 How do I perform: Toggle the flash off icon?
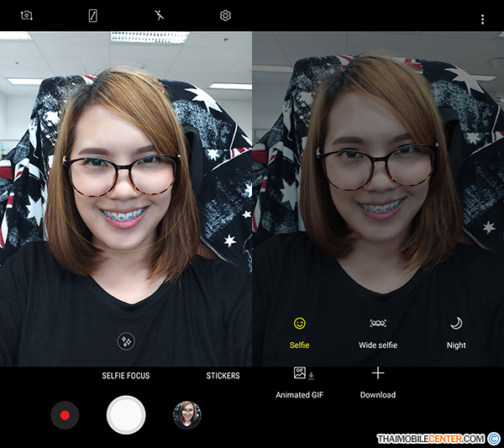click(159, 15)
